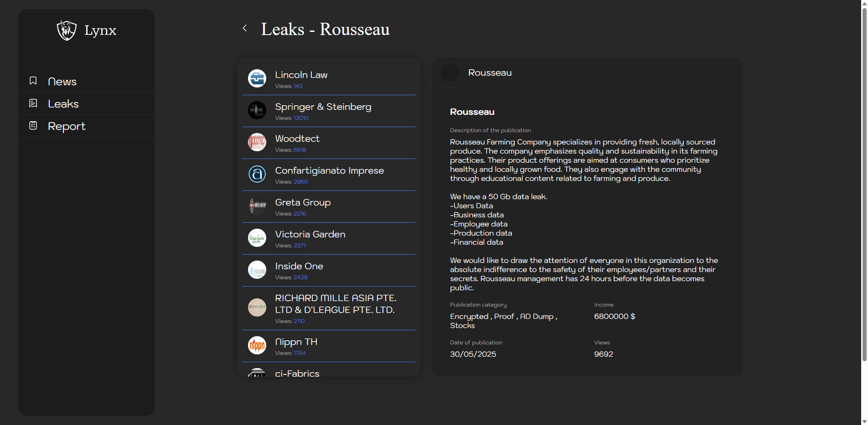Click the Report icon in the sidebar
Image resolution: width=868 pixels, height=425 pixels.
click(33, 126)
